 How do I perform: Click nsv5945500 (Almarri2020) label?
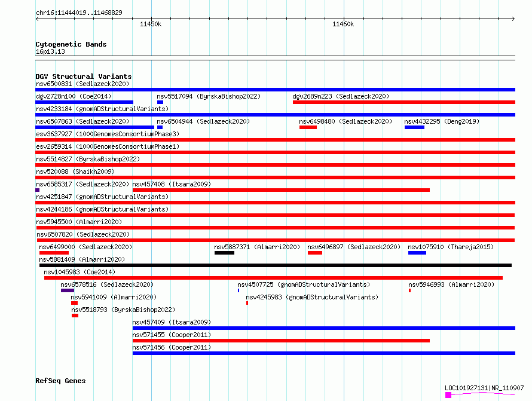coord(79,222)
